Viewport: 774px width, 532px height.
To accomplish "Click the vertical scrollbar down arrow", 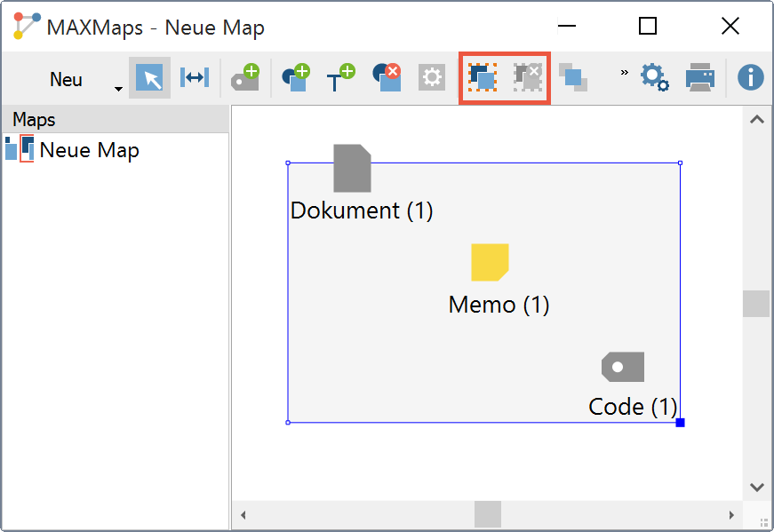I will pos(756,487).
